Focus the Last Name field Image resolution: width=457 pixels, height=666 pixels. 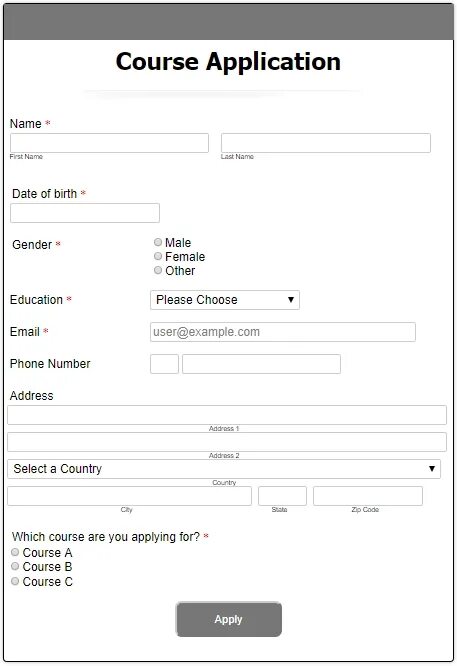coord(326,143)
